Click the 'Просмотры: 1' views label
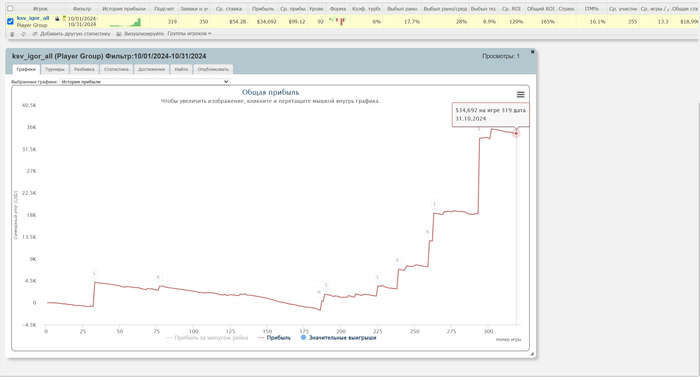This screenshot has width=700, height=377. click(x=501, y=56)
